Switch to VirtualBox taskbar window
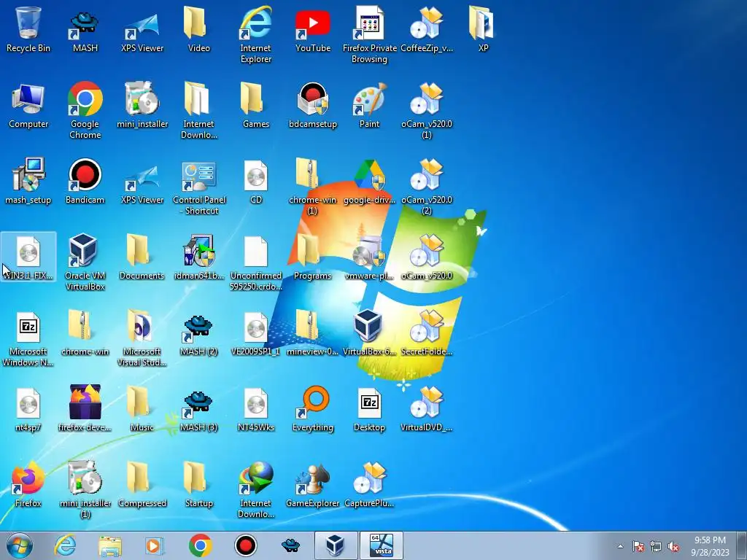The height and width of the screenshot is (560, 747). [336, 545]
